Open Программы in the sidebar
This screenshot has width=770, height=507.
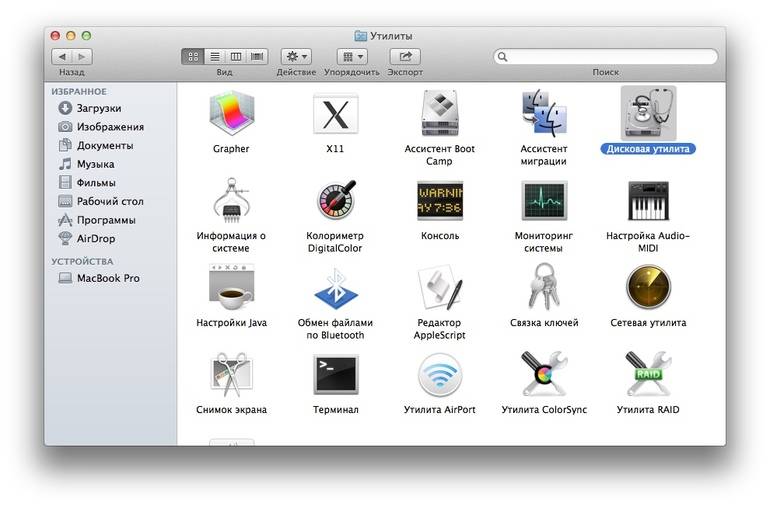point(106,220)
